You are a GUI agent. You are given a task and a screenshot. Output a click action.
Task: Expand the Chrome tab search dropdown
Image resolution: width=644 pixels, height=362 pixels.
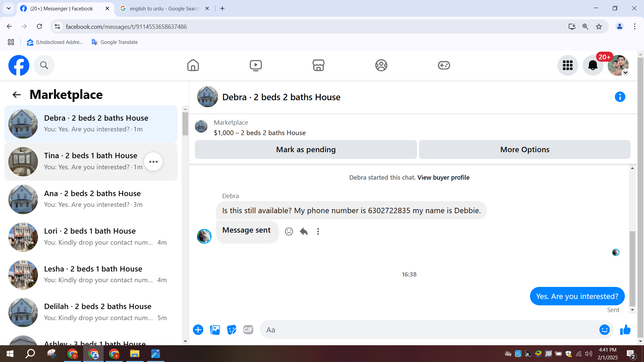click(9, 8)
